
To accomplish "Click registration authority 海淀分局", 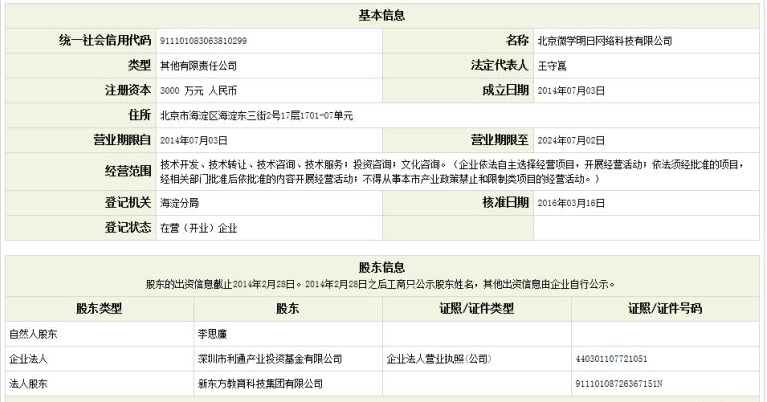I will (180, 203).
